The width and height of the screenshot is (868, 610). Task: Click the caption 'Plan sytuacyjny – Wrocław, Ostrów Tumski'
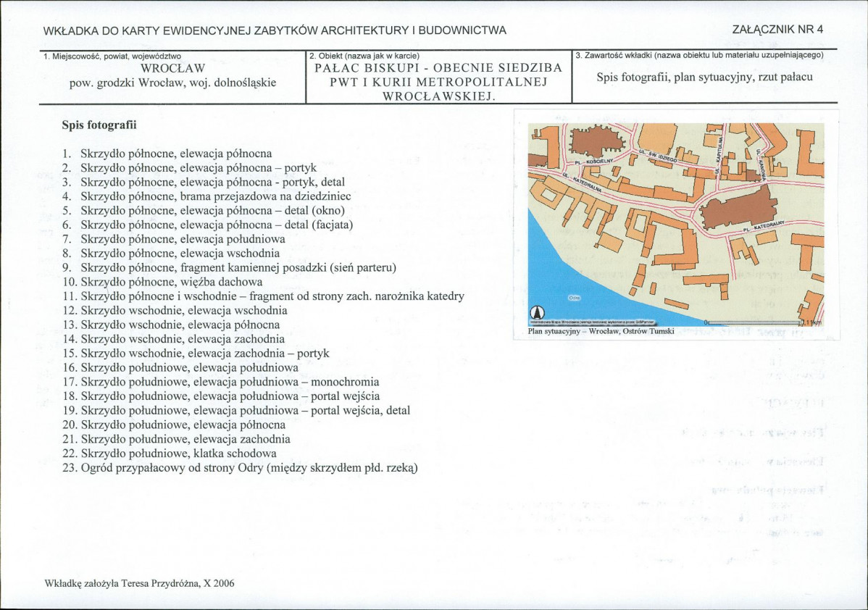(601, 331)
